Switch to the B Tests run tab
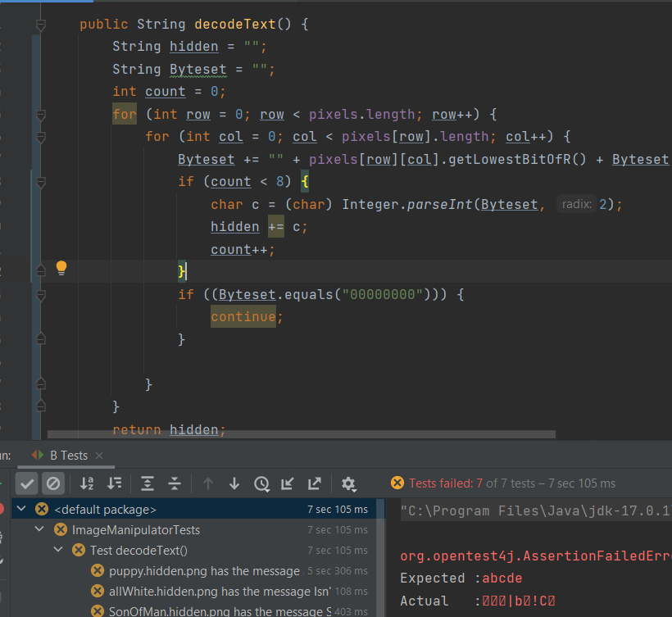Screen dimensions: 672x617 coord(68,456)
